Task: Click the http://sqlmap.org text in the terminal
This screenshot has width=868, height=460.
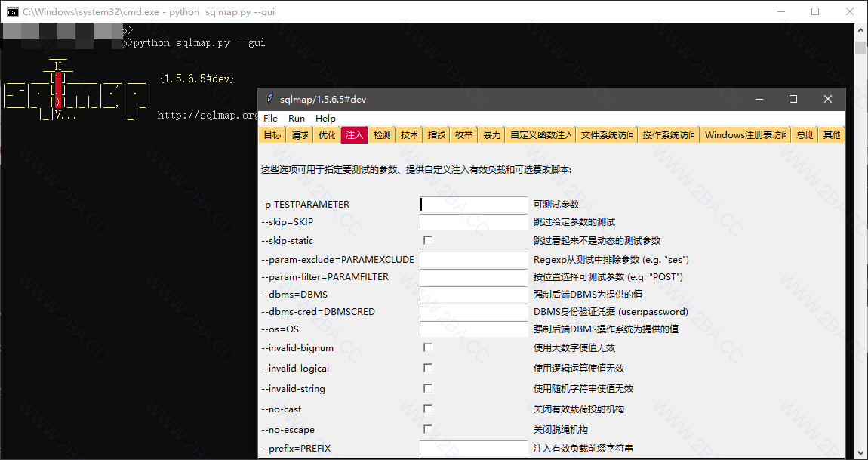Action: pos(208,116)
